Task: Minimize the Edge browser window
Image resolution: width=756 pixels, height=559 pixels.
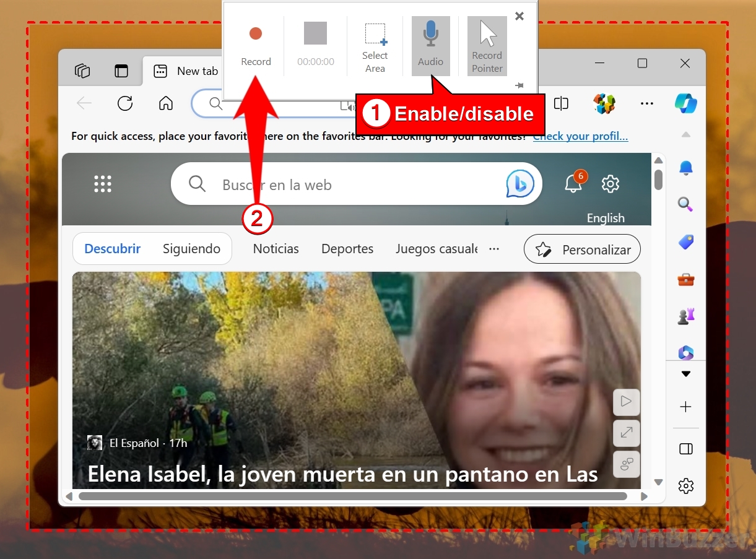Action: click(599, 63)
